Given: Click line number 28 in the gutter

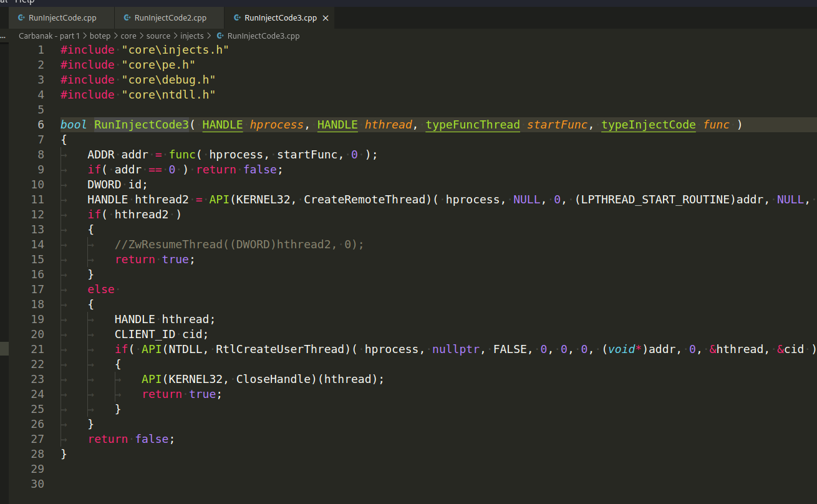Looking at the screenshot, I should 37,454.
